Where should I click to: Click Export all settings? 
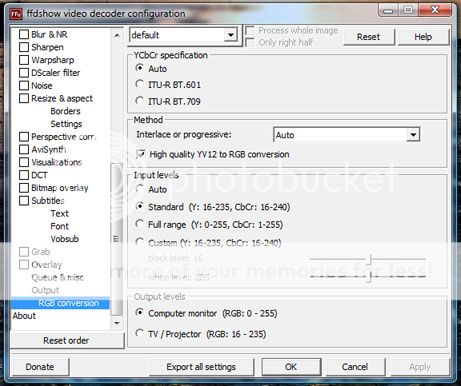pos(201,367)
